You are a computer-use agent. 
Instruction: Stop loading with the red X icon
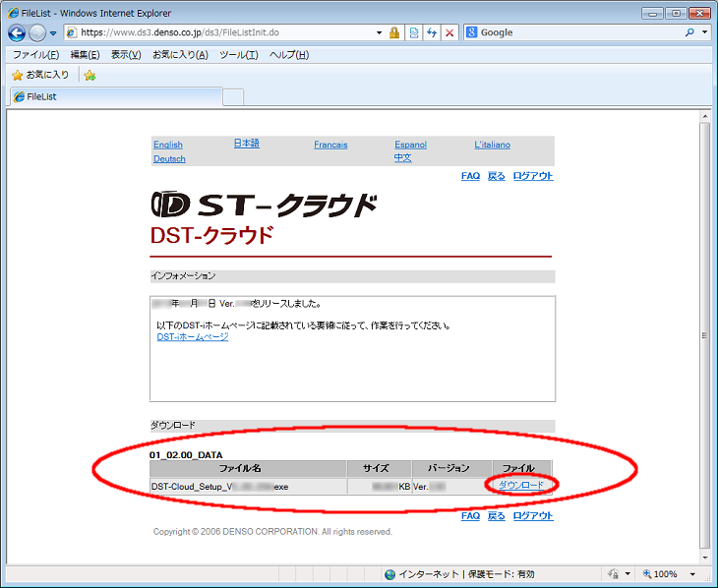click(x=449, y=32)
